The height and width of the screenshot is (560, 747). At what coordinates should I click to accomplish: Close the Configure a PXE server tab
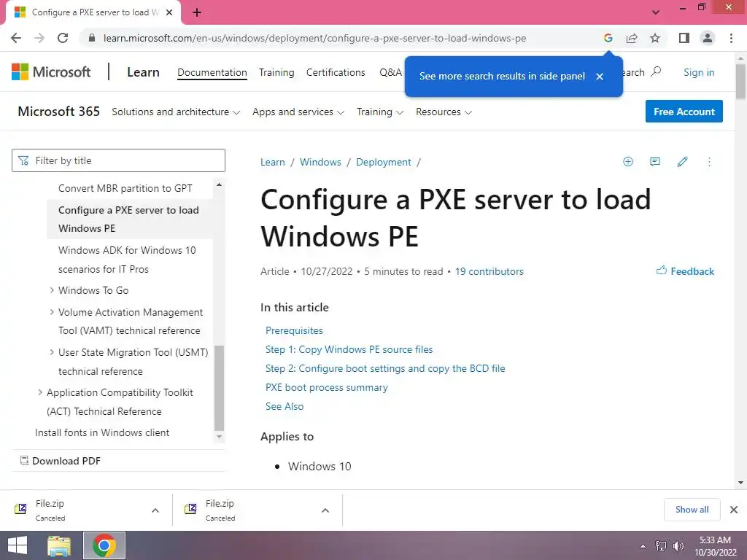[169, 12]
